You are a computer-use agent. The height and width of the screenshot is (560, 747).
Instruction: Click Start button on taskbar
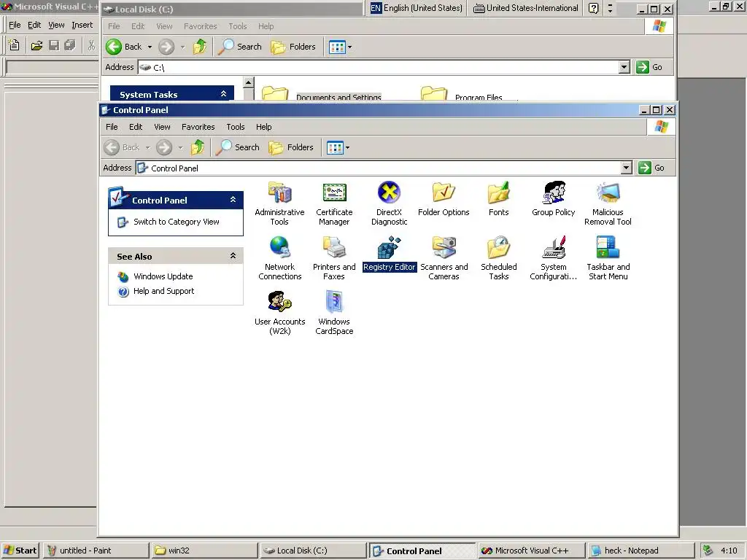(20, 551)
